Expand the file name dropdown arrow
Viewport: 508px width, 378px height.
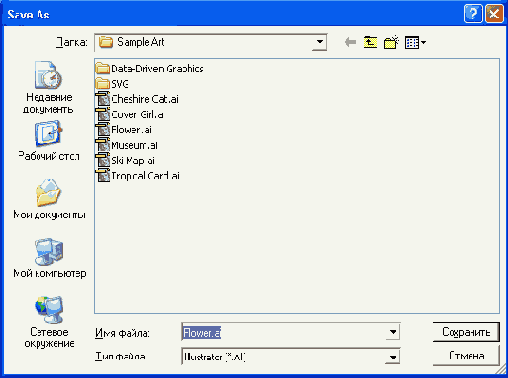[x=393, y=332]
